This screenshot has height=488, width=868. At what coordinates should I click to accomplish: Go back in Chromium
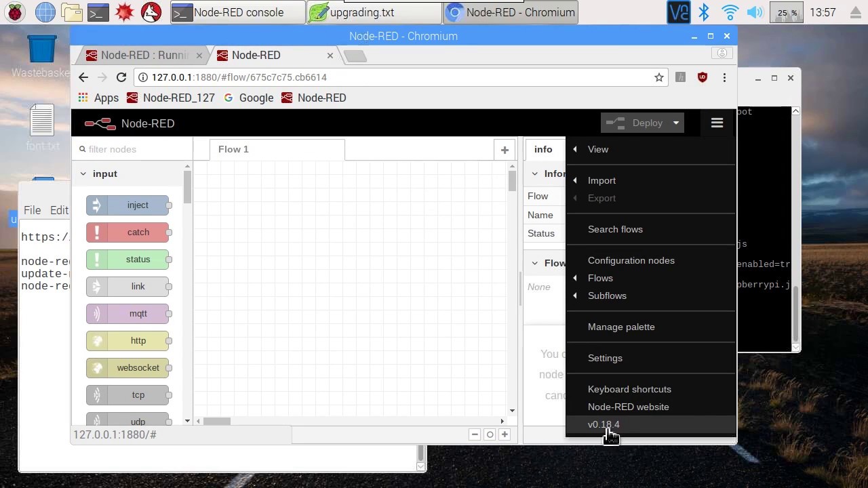click(x=83, y=77)
